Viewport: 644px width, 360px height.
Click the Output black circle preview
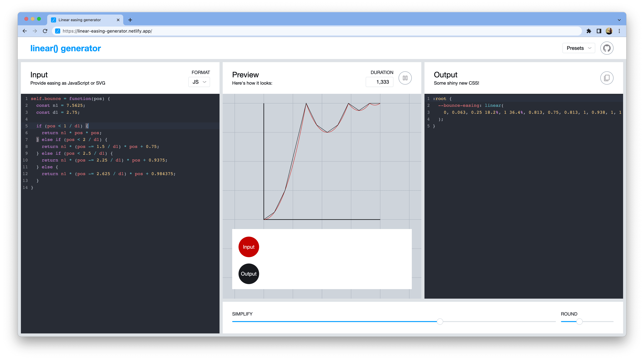click(248, 273)
